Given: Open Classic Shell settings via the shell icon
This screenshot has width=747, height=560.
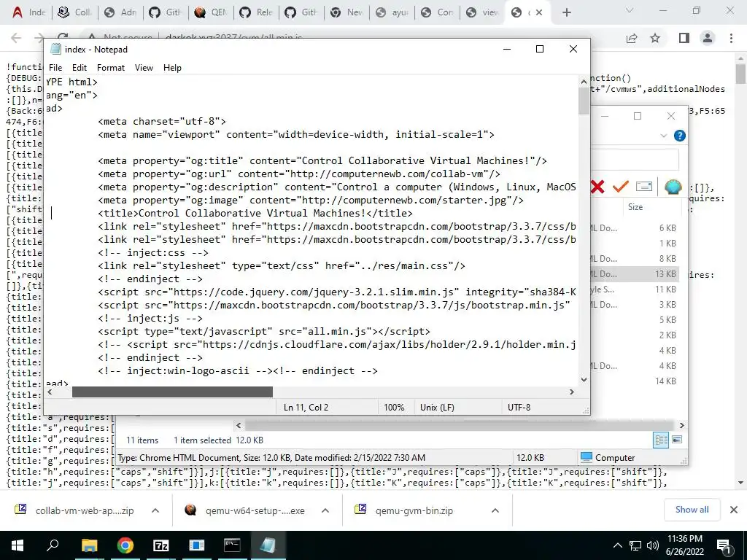Looking at the screenshot, I should (673, 187).
